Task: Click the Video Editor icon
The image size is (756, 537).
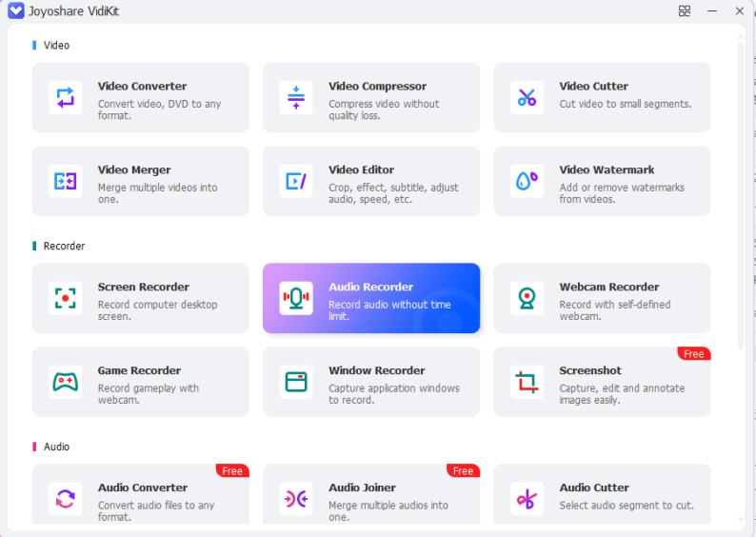Action: pos(296,181)
